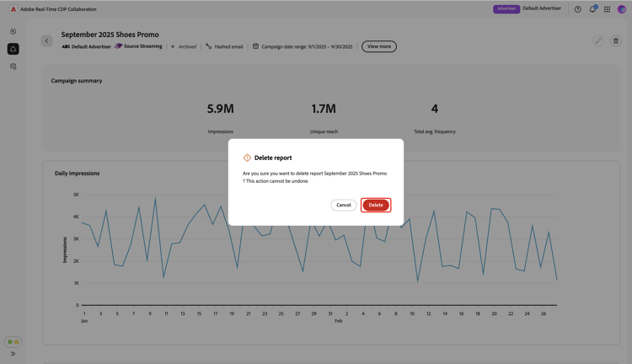
Task: Click the 5.9M impressions value
Action: click(x=221, y=109)
